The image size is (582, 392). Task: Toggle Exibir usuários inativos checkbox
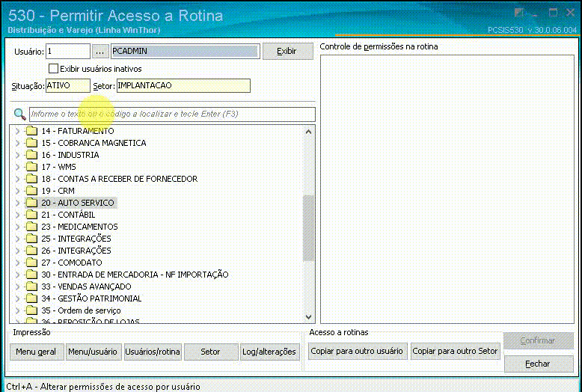[53, 69]
